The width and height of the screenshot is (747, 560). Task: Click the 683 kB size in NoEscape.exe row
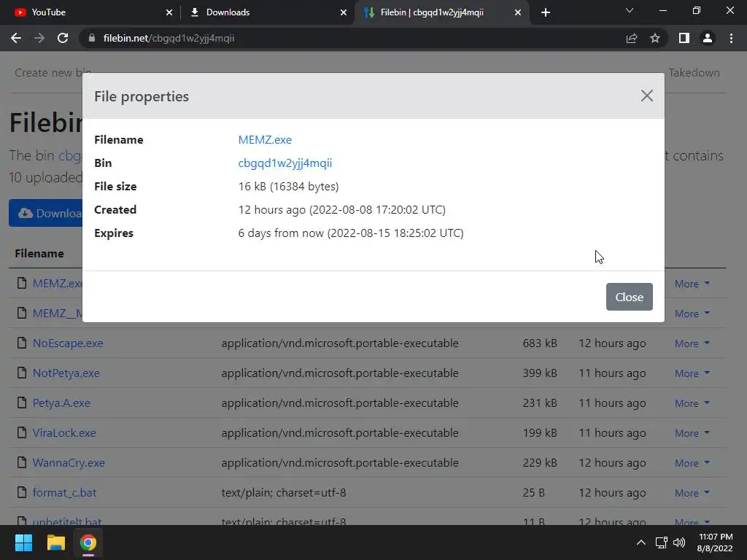point(540,343)
